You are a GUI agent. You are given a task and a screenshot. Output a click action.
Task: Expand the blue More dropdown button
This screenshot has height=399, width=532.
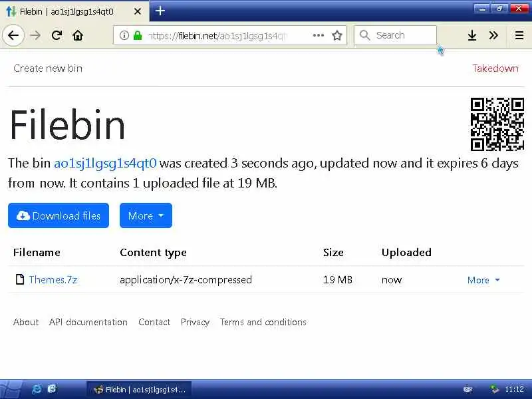click(146, 215)
